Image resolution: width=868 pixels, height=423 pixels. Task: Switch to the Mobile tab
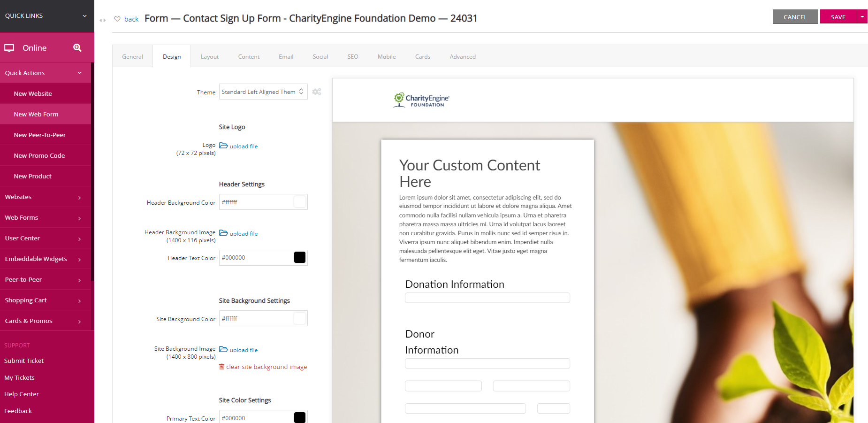coord(387,56)
